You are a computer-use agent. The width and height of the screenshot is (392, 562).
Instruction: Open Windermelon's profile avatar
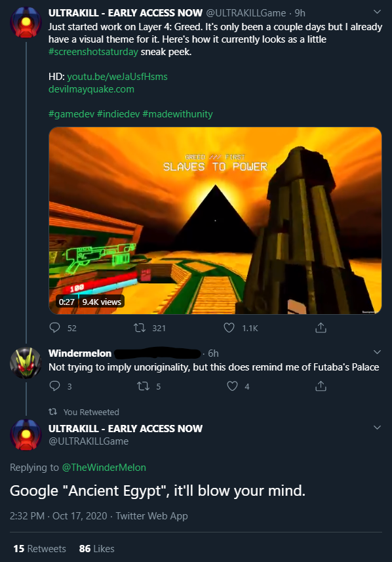coord(26,363)
